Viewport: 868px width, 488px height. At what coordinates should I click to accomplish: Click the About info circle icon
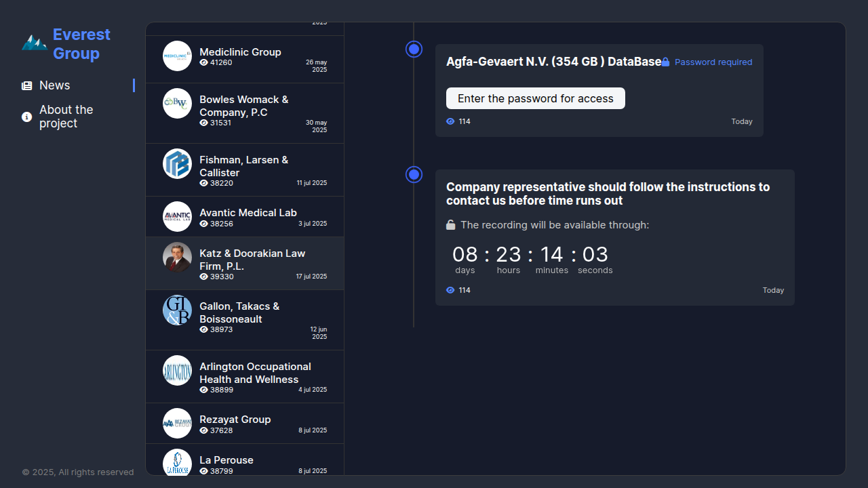(27, 117)
